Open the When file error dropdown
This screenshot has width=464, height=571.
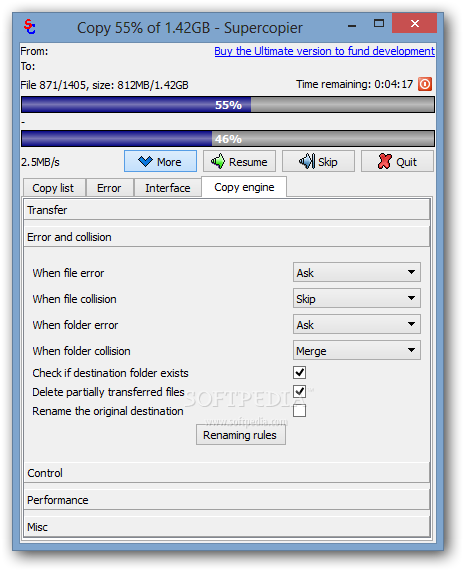pyautogui.click(x=357, y=272)
